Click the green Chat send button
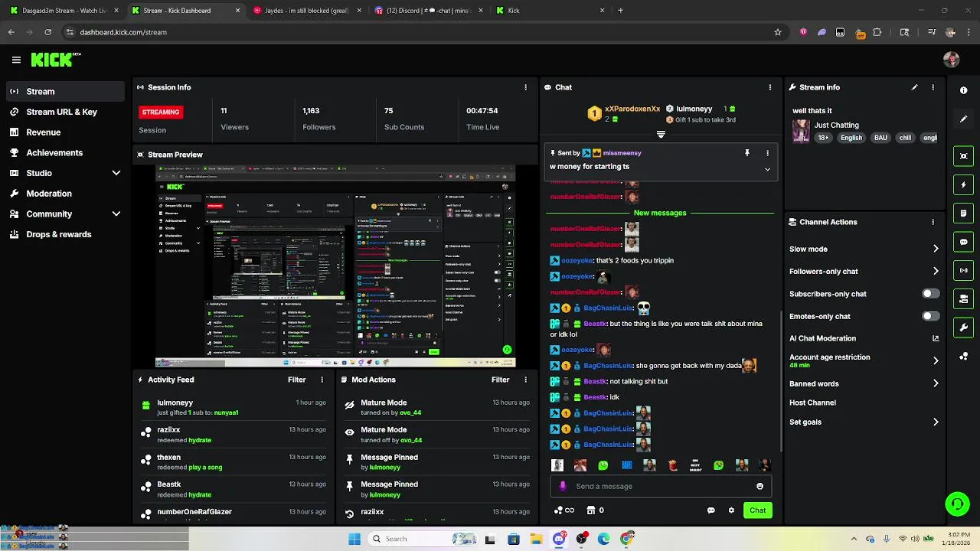Viewport: 980px width, 551px height. (757, 510)
